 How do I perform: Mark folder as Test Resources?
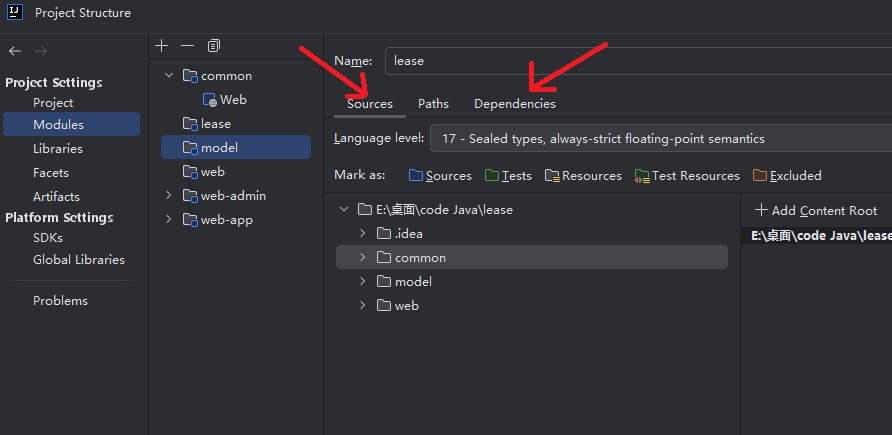click(x=687, y=176)
